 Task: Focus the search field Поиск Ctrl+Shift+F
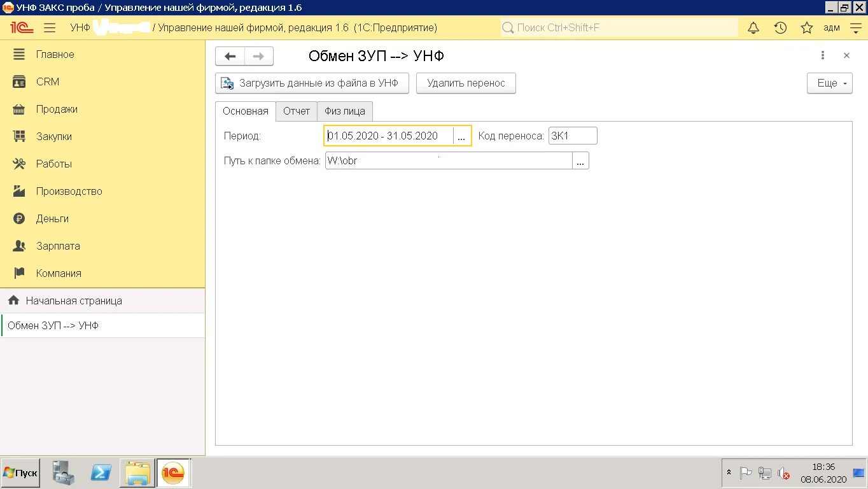[x=619, y=28]
